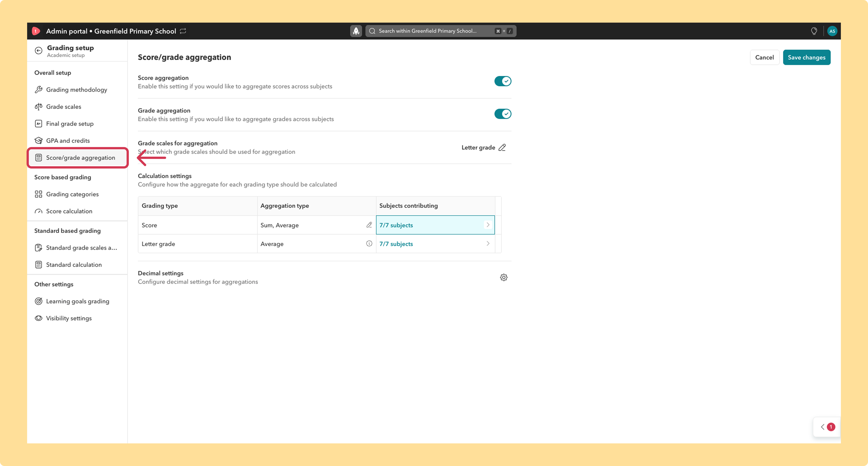Screen dimensions: 868x466
Task: Click the Grade scales for aggregation label
Action: 178,143
